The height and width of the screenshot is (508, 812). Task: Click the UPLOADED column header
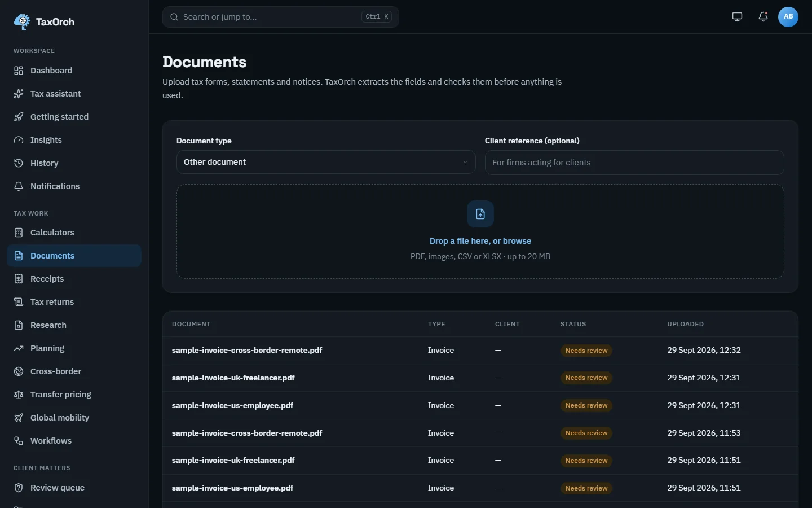click(685, 324)
